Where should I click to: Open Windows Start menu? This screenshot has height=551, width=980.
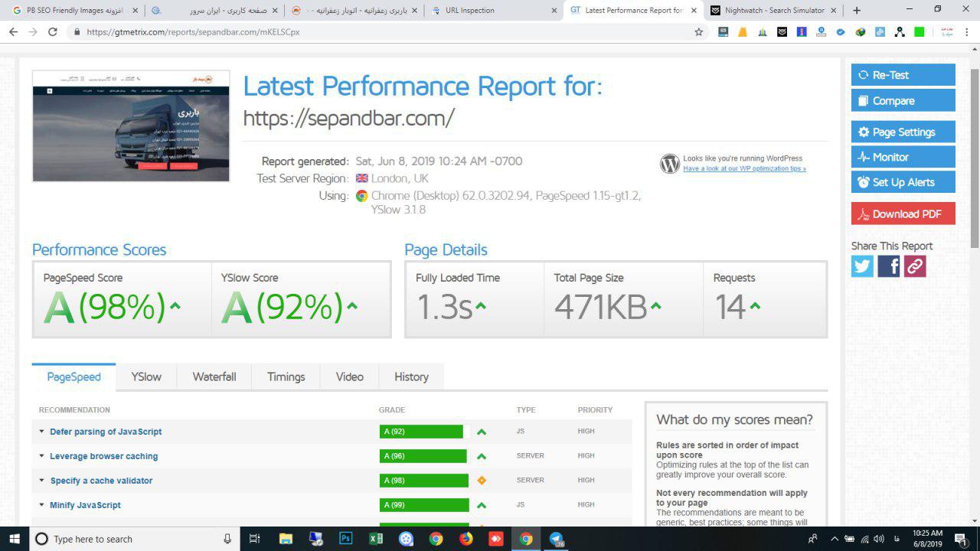(x=14, y=539)
